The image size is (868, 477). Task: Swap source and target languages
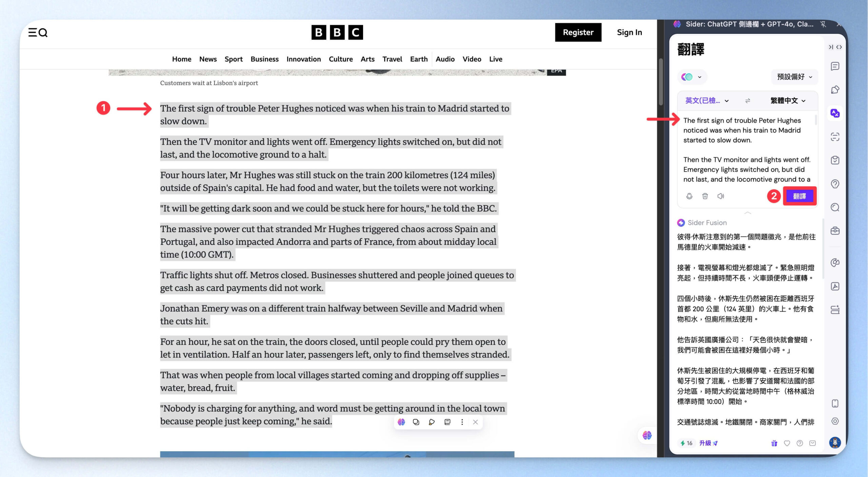pyautogui.click(x=748, y=101)
